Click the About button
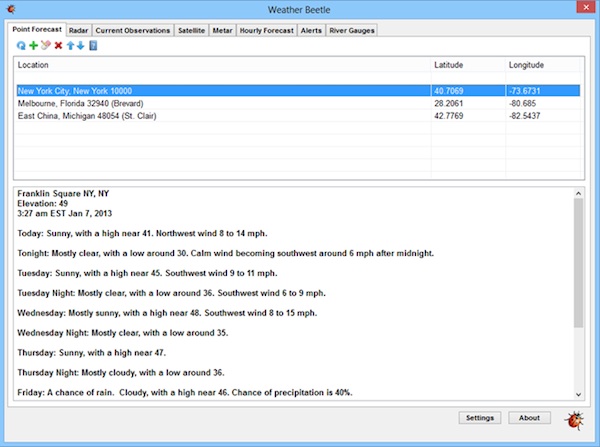The width and height of the screenshot is (600, 447). pyautogui.click(x=529, y=418)
